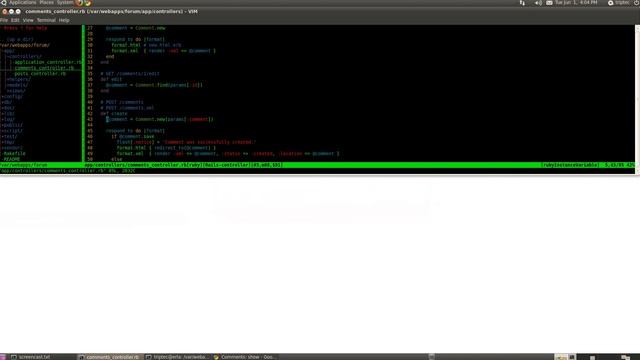Expand the vendor/ folder

coord(12,148)
